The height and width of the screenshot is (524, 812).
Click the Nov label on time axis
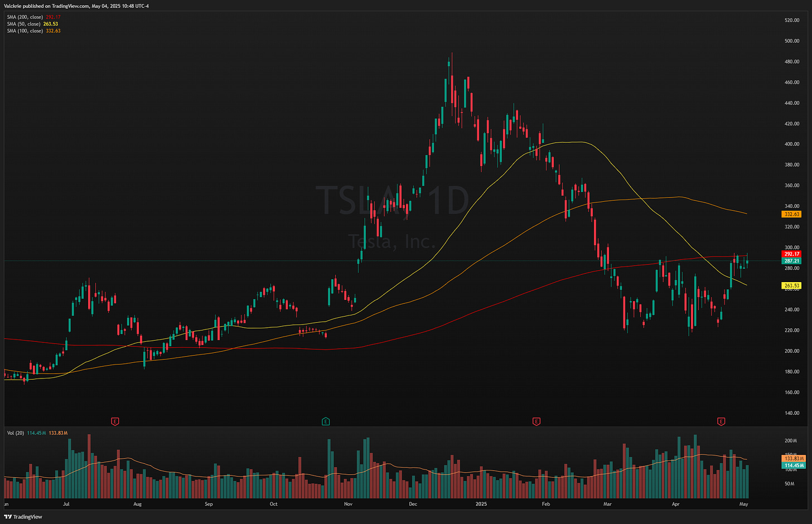point(349,504)
